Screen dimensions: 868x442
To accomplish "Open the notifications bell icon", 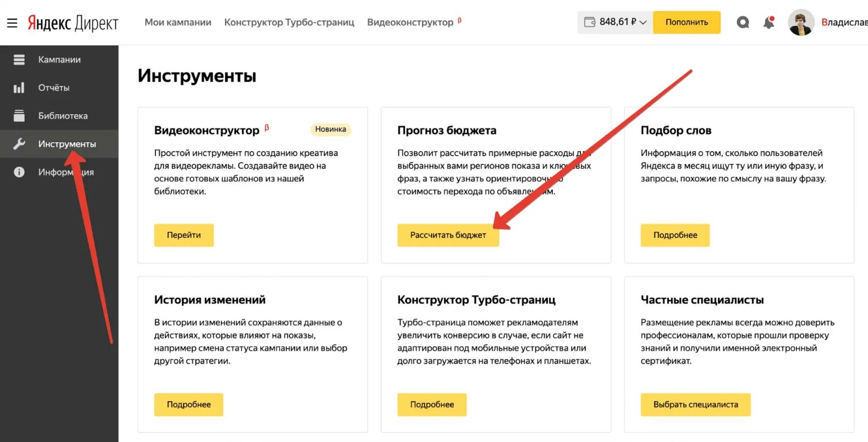I will [769, 23].
